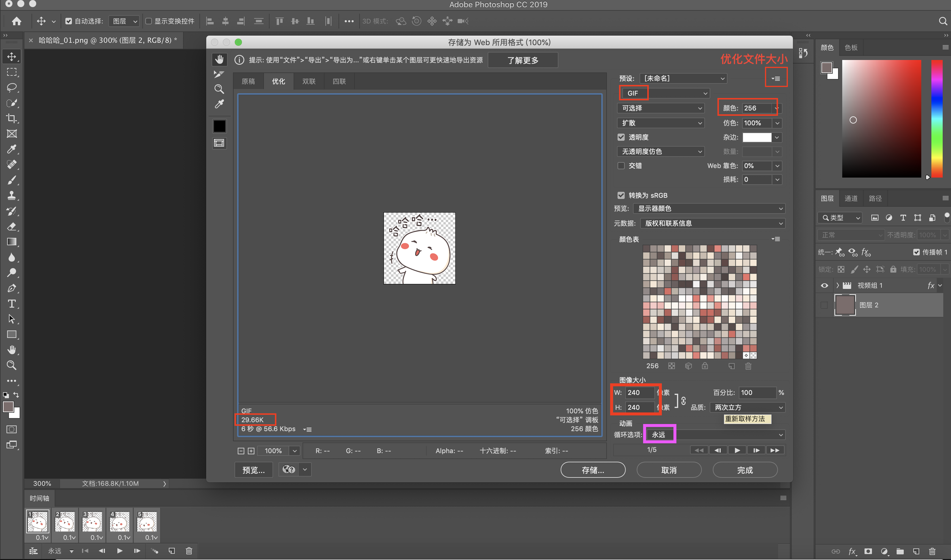The height and width of the screenshot is (560, 951).
Task: Uncheck the 透明度 transparency checkbox
Action: coord(621,137)
